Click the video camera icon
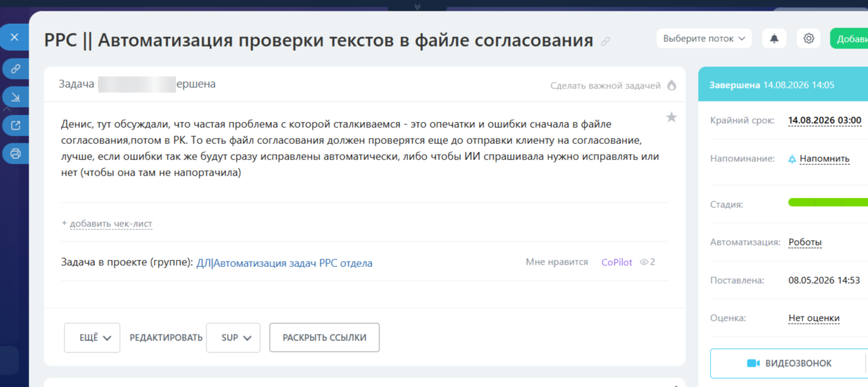 pos(753,363)
